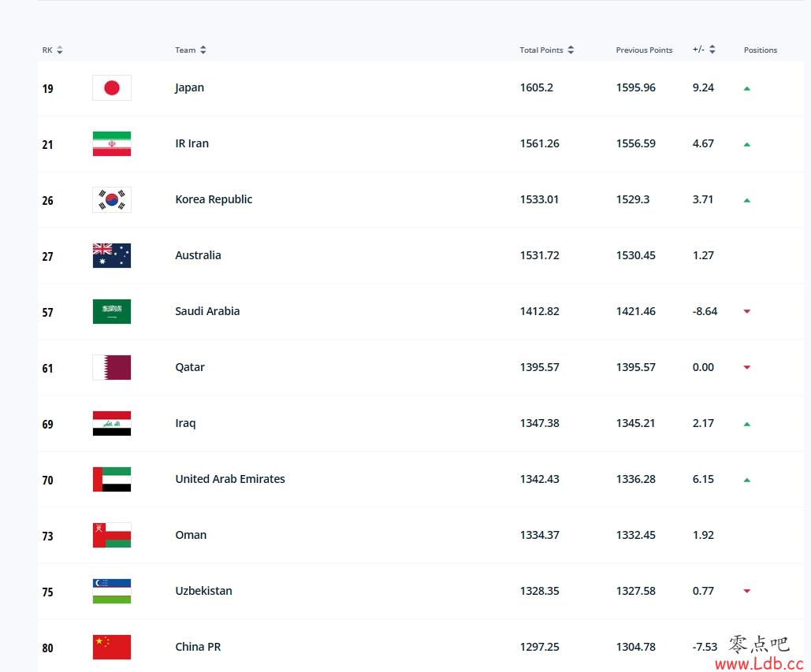Select the Positions column header
The height and width of the screenshot is (672, 811).
click(x=761, y=50)
